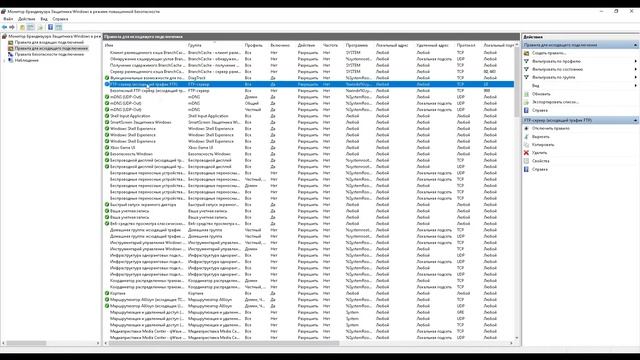Click the DiagTrack group cell
Viewport: 640px width, 360px height.
point(198,78)
